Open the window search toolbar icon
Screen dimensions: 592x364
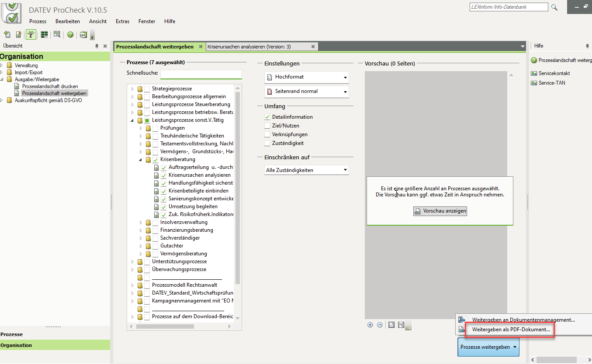coord(57,34)
